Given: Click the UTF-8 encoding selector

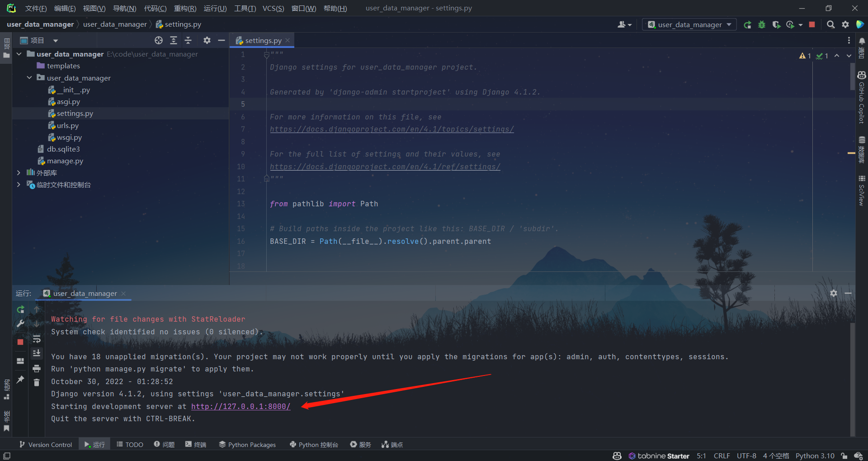Looking at the screenshot, I should [x=746, y=456].
